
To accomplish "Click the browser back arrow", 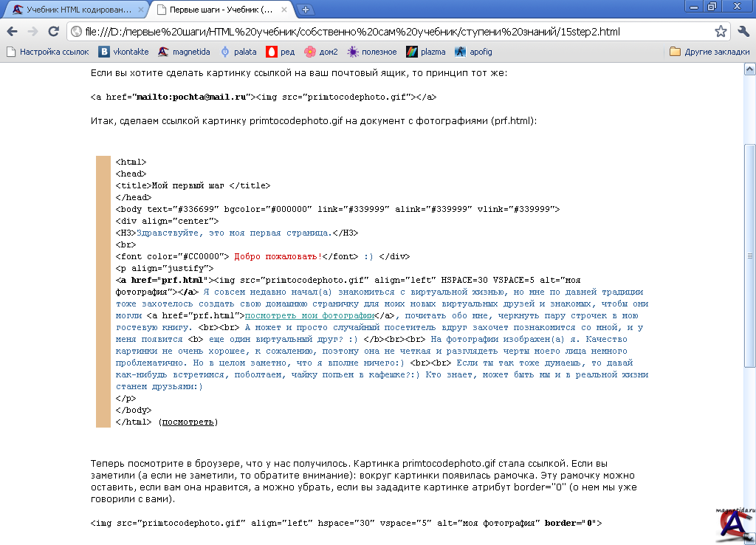I will click(x=13, y=32).
